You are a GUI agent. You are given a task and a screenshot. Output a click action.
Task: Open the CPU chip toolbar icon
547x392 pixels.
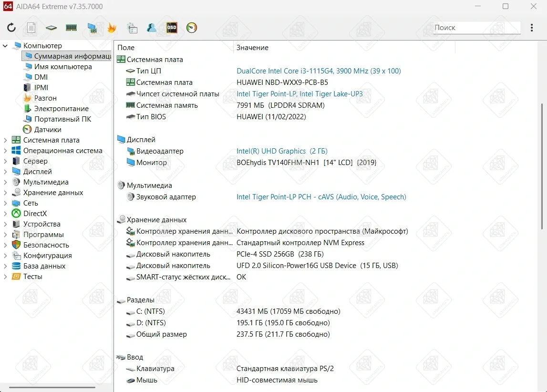point(52,28)
